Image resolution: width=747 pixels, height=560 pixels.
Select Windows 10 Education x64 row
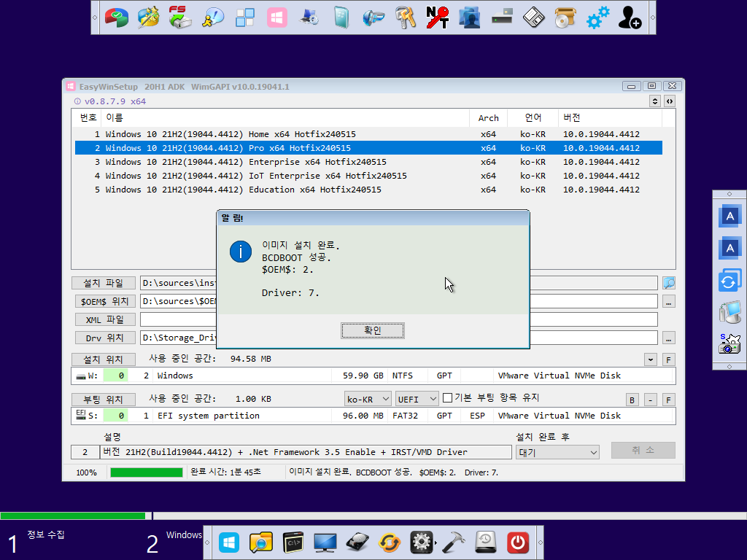(368, 190)
